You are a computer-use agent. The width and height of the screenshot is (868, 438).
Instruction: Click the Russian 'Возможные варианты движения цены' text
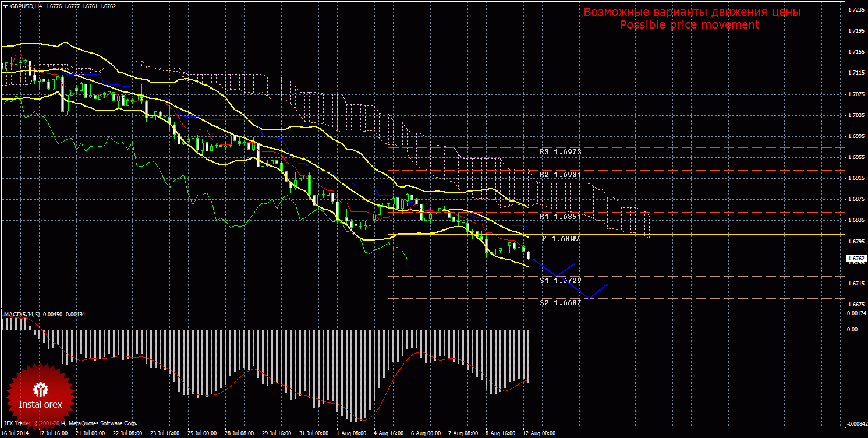692,12
